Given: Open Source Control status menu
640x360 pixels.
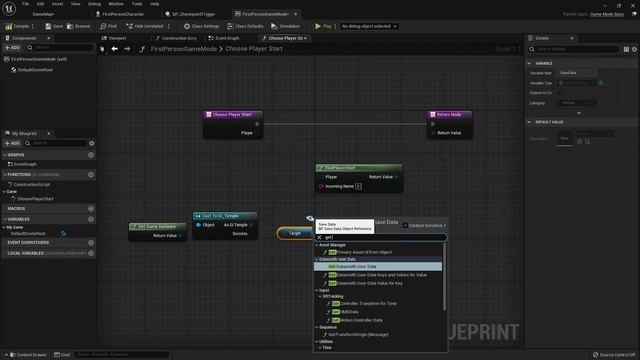Looking at the screenshot, I should pos(614,355).
